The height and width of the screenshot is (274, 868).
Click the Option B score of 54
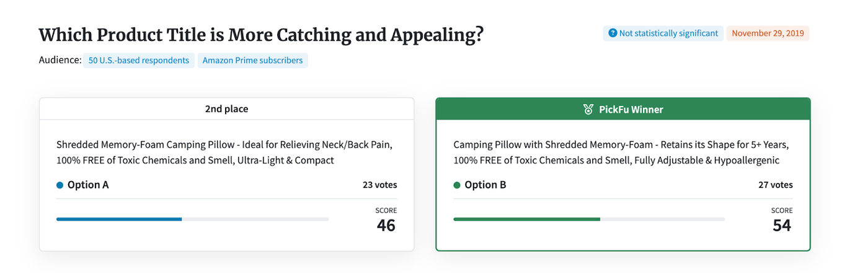[781, 225]
